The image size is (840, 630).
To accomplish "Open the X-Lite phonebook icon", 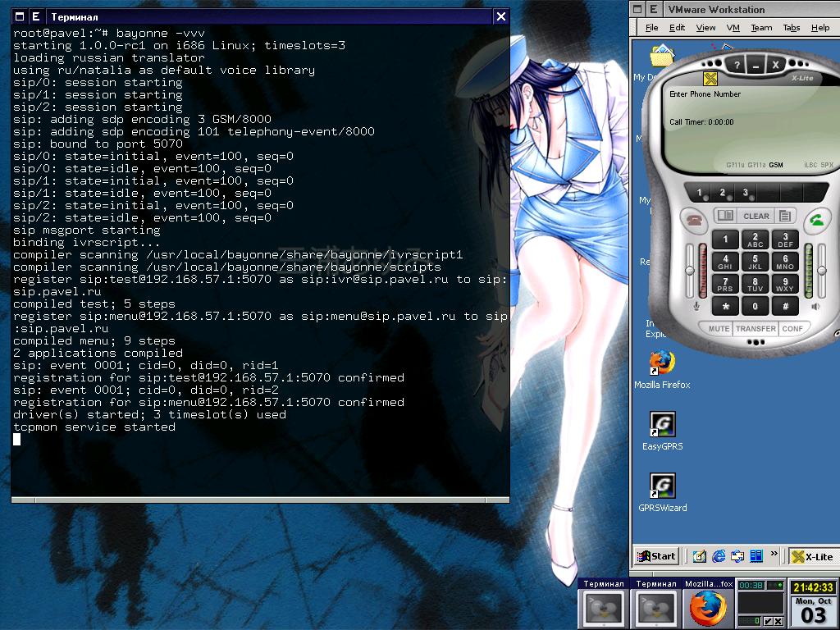I will [x=725, y=216].
